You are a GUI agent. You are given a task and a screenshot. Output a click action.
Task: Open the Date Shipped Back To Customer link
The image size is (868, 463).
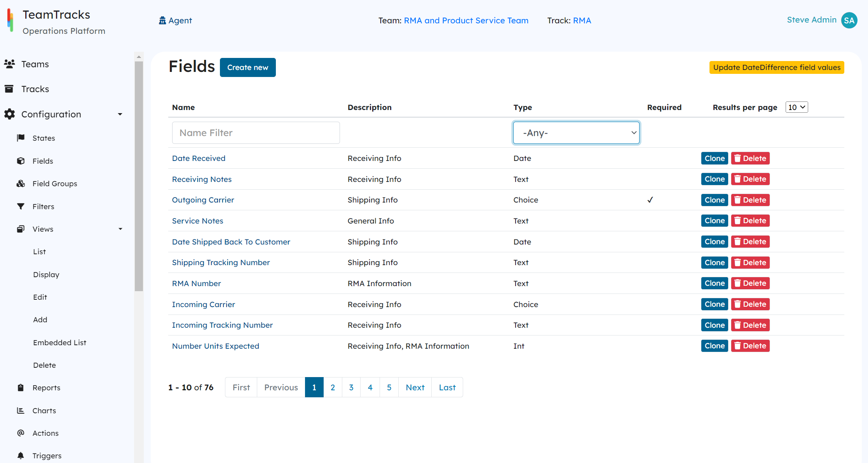coord(231,242)
